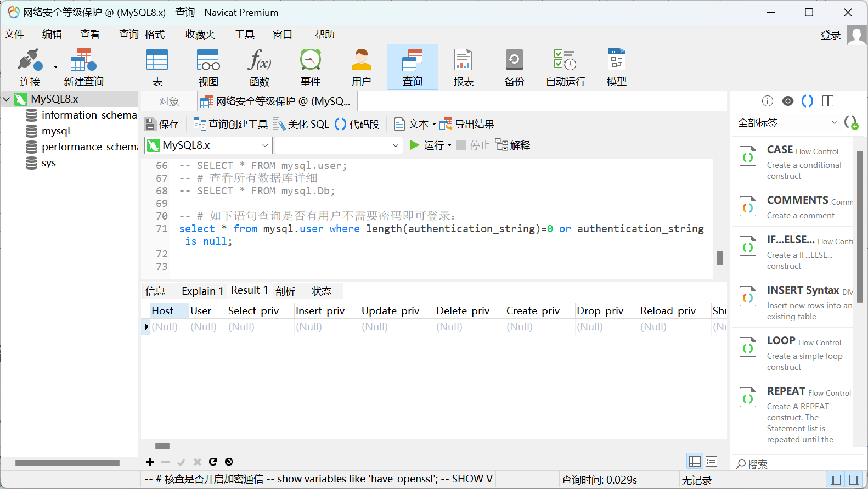Collapse the MySQL8.x connection tree

7,99
